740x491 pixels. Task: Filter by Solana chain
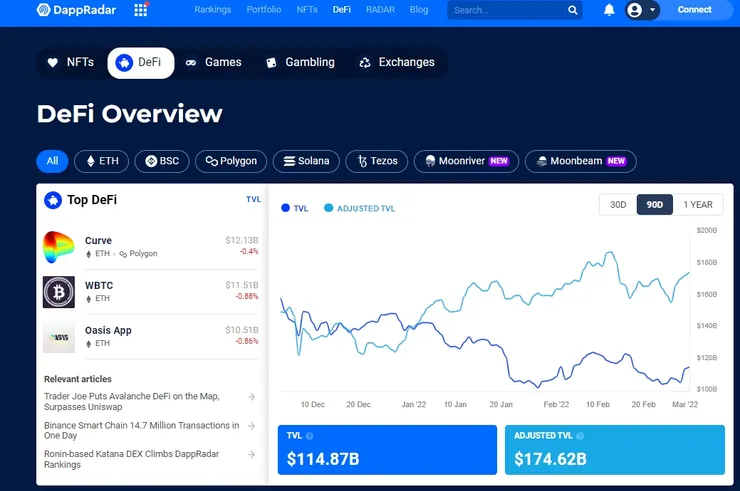[306, 161]
